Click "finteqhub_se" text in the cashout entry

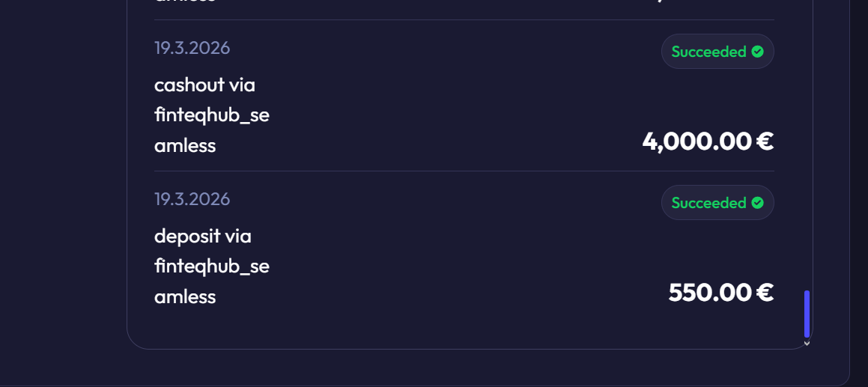[x=211, y=115]
